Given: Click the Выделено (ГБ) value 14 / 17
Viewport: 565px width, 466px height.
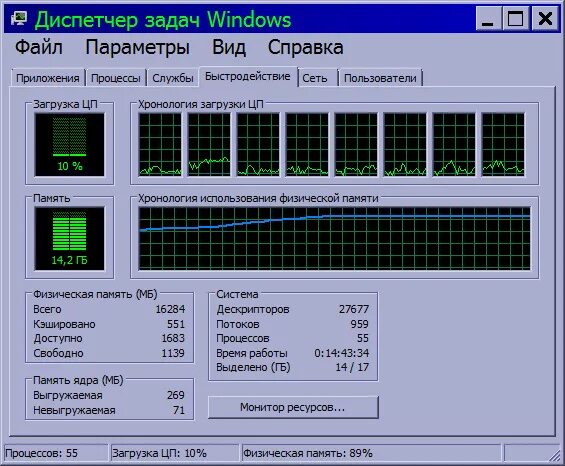Looking at the screenshot, I should pos(352,367).
